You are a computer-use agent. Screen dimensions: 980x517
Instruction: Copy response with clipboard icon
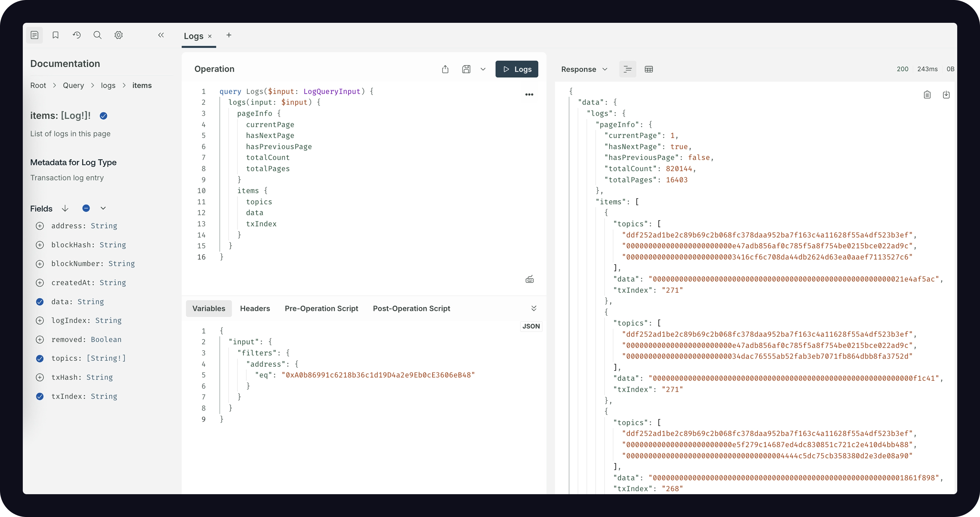(x=927, y=95)
